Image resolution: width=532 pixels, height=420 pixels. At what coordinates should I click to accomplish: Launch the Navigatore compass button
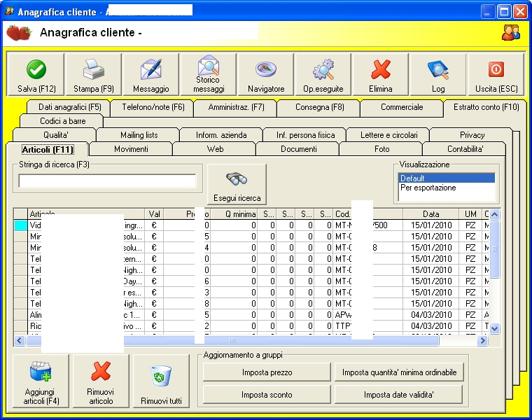point(266,75)
